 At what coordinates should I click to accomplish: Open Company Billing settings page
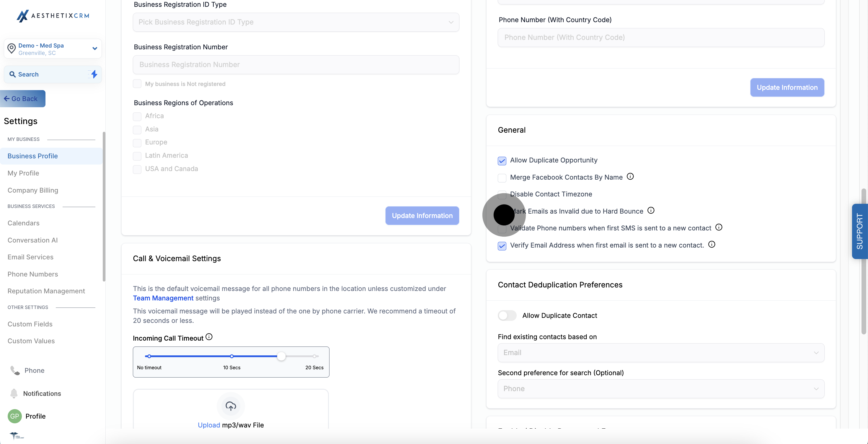[33, 190]
